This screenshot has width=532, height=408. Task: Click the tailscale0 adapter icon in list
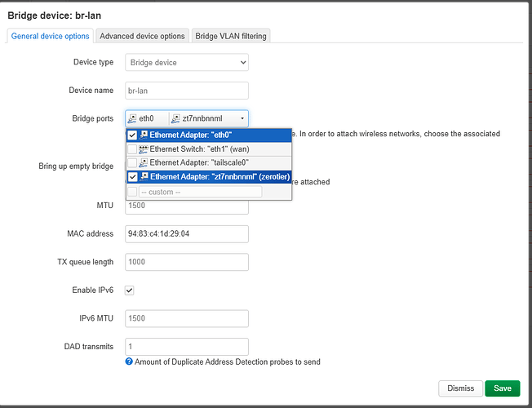tap(144, 163)
